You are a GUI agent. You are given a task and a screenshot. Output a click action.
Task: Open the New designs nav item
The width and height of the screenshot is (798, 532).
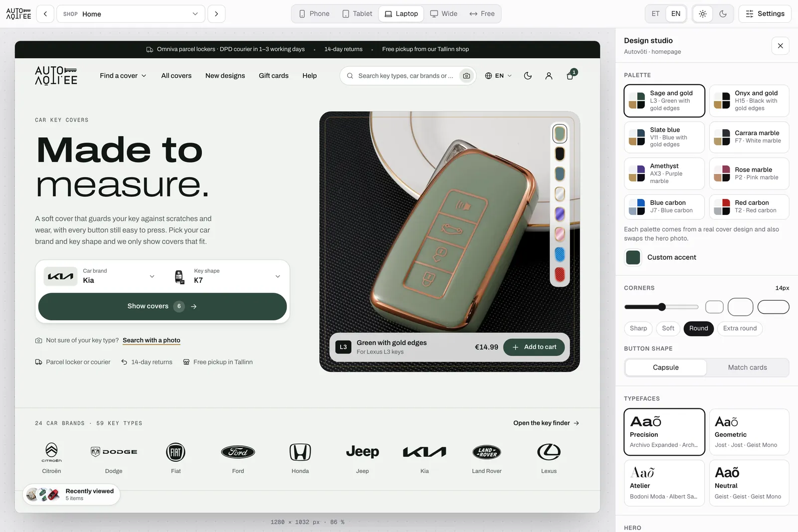coord(225,76)
